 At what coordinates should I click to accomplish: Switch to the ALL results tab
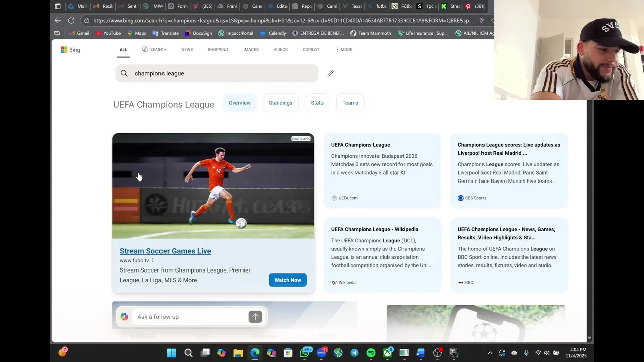click(123, 49)
